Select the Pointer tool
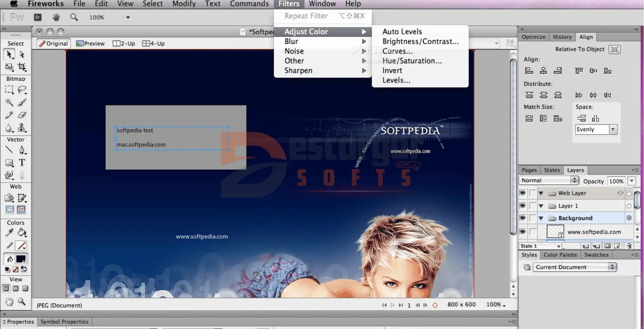 pos(9,54)
